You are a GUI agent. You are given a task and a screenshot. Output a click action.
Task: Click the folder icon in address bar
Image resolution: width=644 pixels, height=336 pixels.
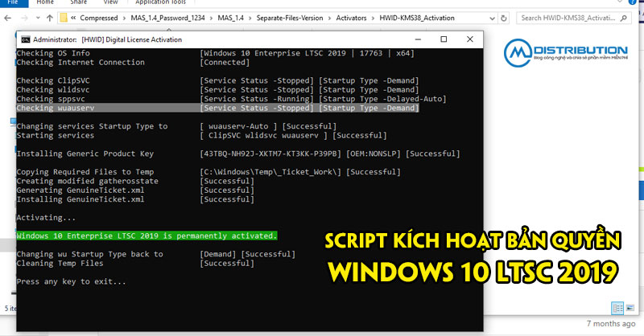pyautogui.click(x=64, y=18)
